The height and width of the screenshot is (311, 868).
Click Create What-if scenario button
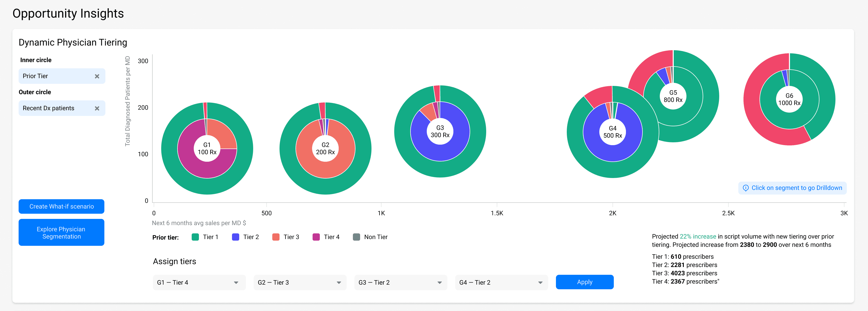pos(61,206)
